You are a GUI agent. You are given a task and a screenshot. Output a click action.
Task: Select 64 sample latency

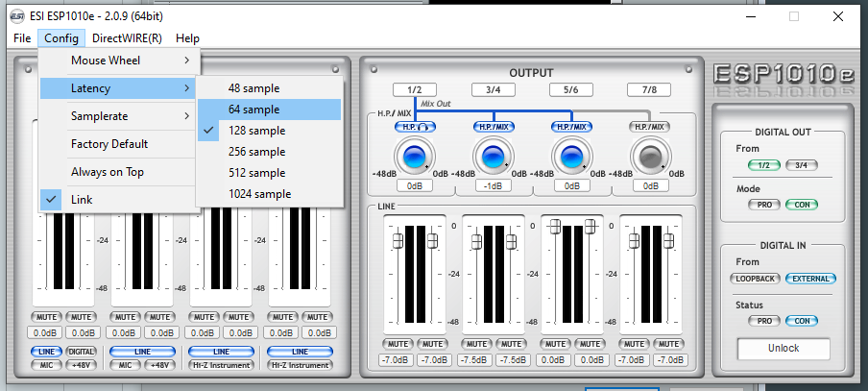(x=269, y=110)
